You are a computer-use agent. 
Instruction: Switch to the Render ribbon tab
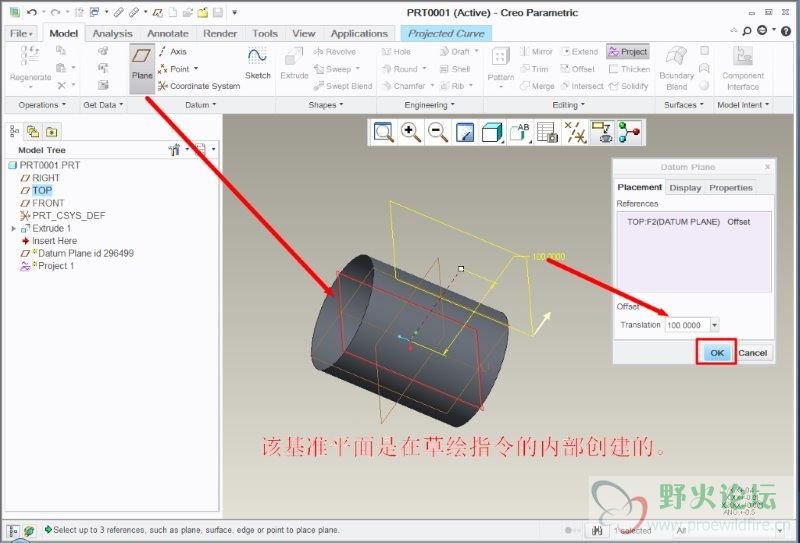click(220, 33)
